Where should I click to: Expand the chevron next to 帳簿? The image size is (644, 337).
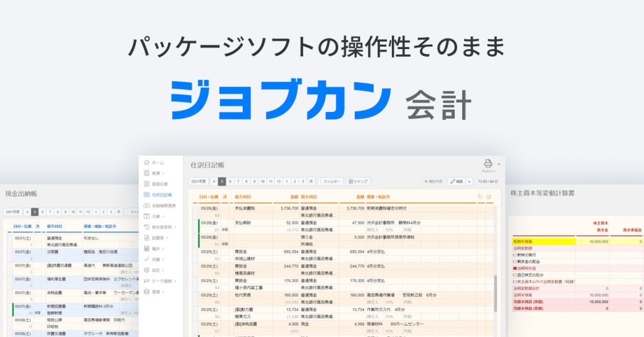(x=163, y=174)
